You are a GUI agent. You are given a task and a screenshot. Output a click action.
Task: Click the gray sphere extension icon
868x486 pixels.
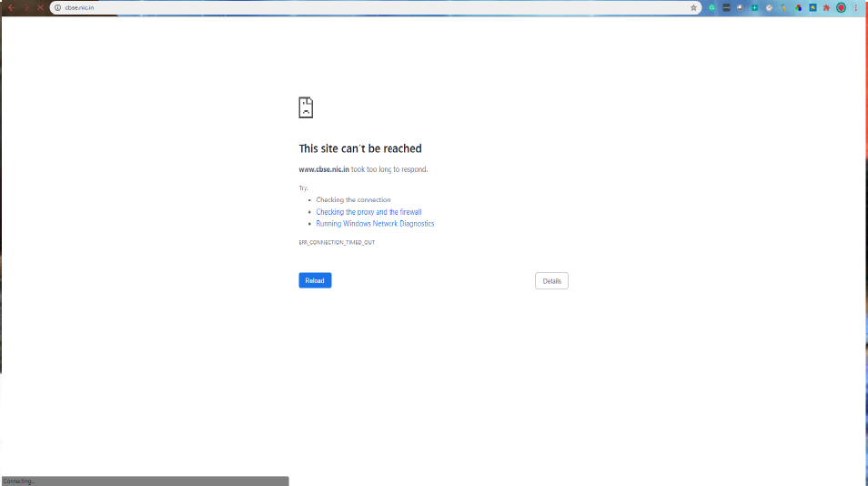coord(740,8)
